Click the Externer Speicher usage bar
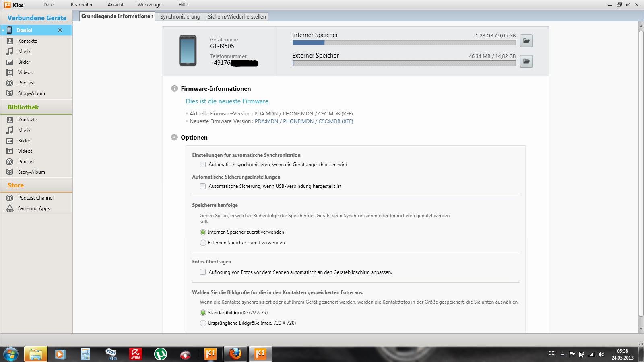Image resolution: width=644 pixels, height=362 pixels. (x=404, y=63)
